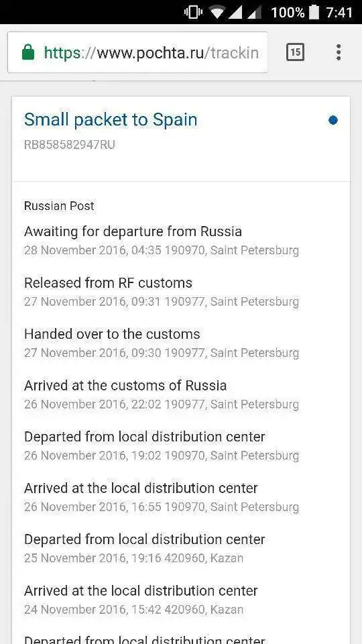Tap the vibrate mode icon

[x=193, y=12]
